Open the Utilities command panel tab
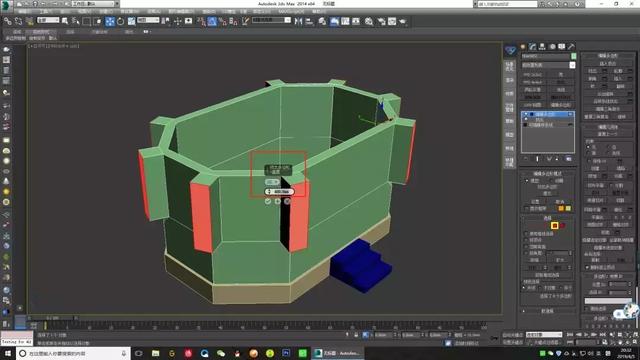Screen dimensions: 640x360 571,47
